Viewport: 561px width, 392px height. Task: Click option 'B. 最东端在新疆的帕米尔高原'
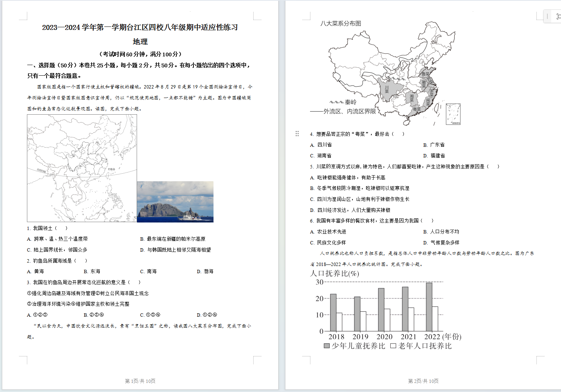[173, 239]
